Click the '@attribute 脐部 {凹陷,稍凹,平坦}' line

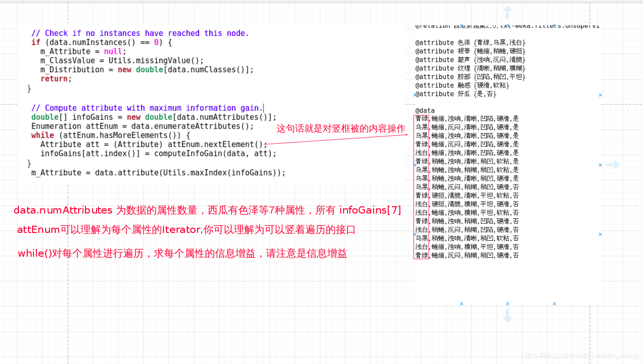470,77
